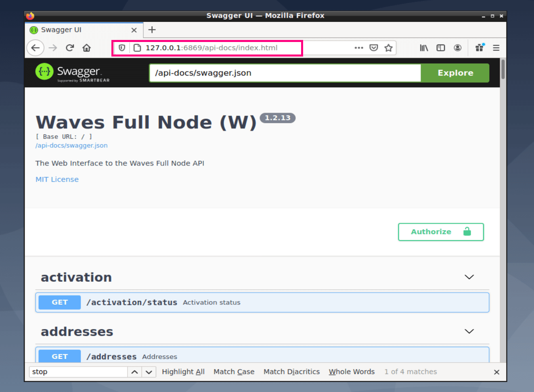Screen dimensions: 534x392
Task: Collapse the addresses section chevron
Action: (x=469, y=331)
